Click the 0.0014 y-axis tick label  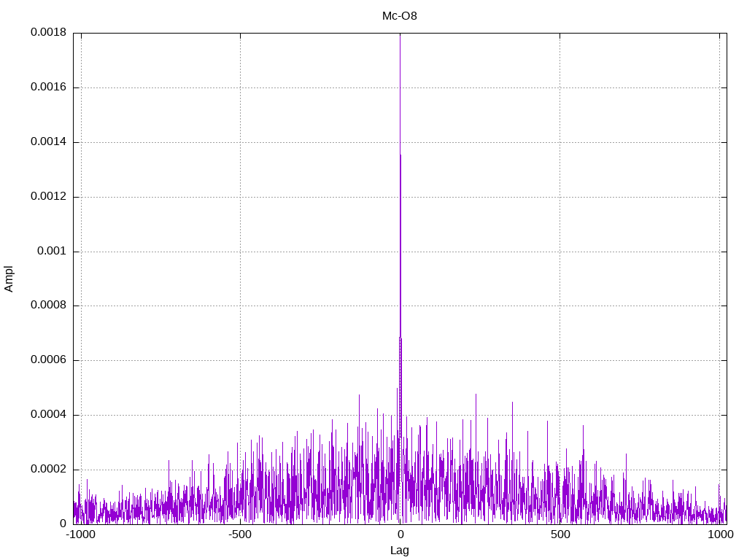pyautogui.click(x=49, y=141)
